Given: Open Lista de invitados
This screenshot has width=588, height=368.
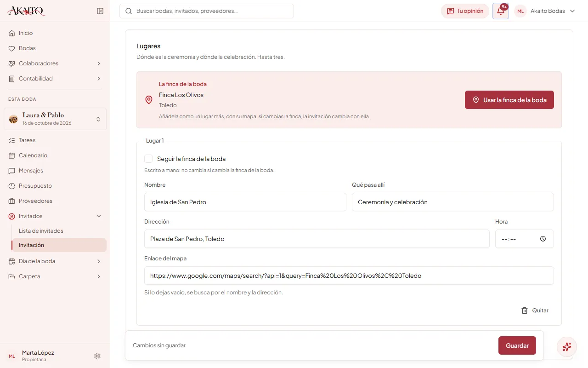Looking at the screenshot, I should [x=59, y=231].
